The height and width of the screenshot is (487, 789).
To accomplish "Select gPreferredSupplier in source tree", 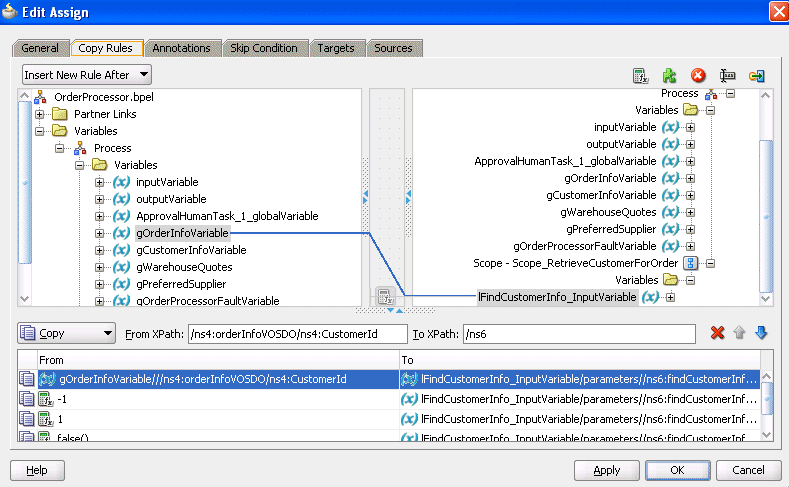I will click(181, 284).
